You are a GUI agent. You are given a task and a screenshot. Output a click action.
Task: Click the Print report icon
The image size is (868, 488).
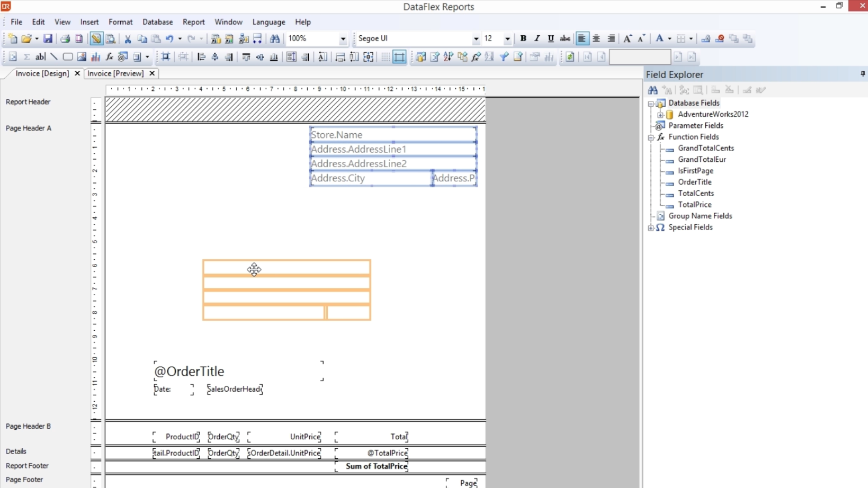65,39
